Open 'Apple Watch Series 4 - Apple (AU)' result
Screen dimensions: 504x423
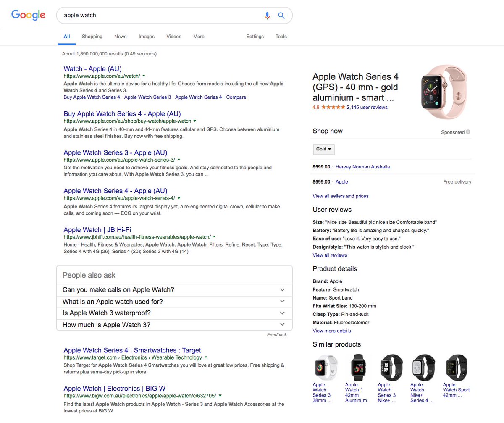click(115, 191)
